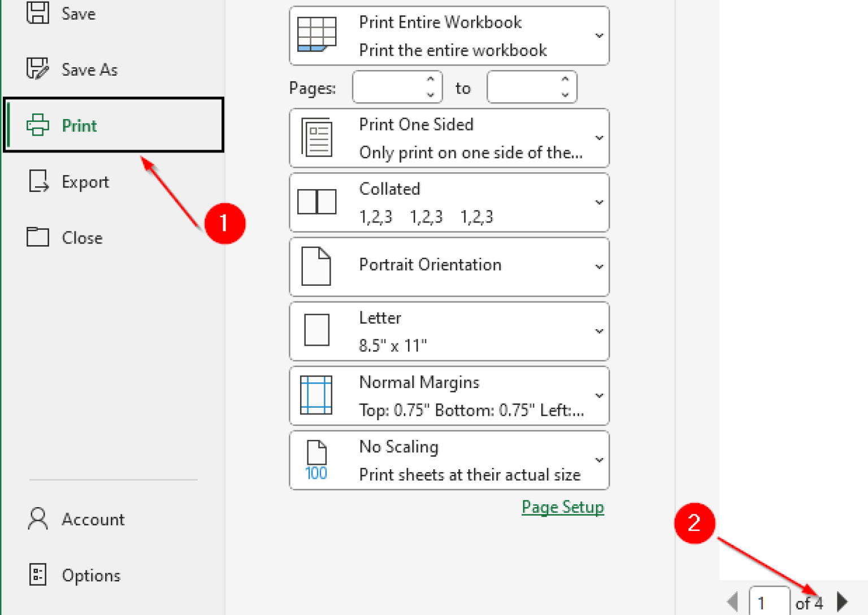Select Print from the File menu
The image size is (868, 615).
coord(79,125)
